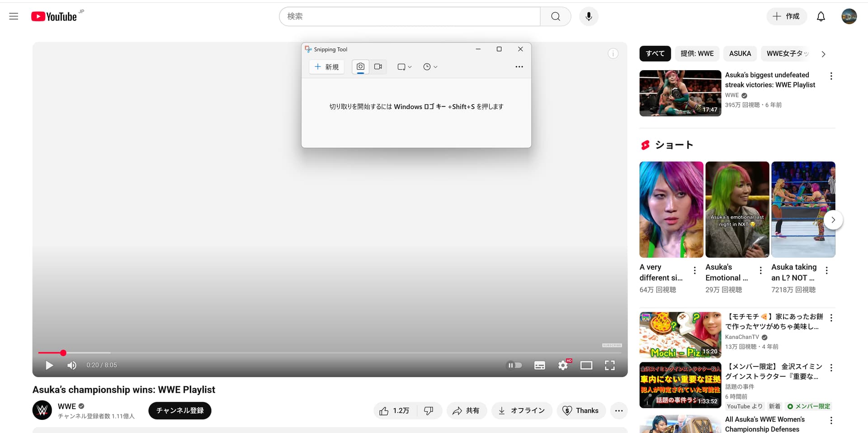Select the WWE女子タッグ filter chip
This screenshot has height=433, width=868.
coord(788,53)
